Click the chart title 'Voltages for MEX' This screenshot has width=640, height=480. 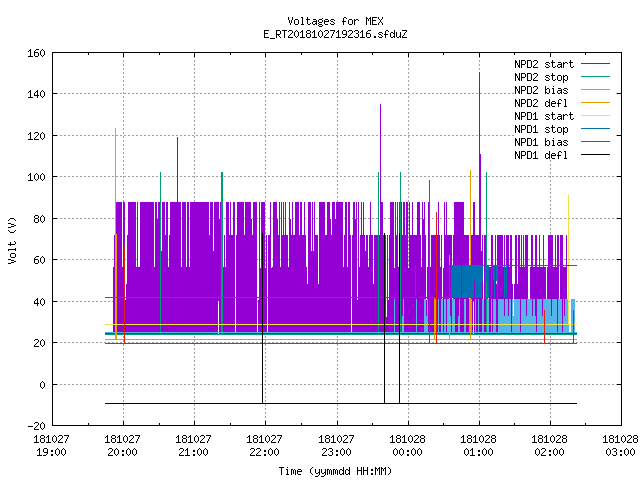pyautogui.click(x=335, y=21)
